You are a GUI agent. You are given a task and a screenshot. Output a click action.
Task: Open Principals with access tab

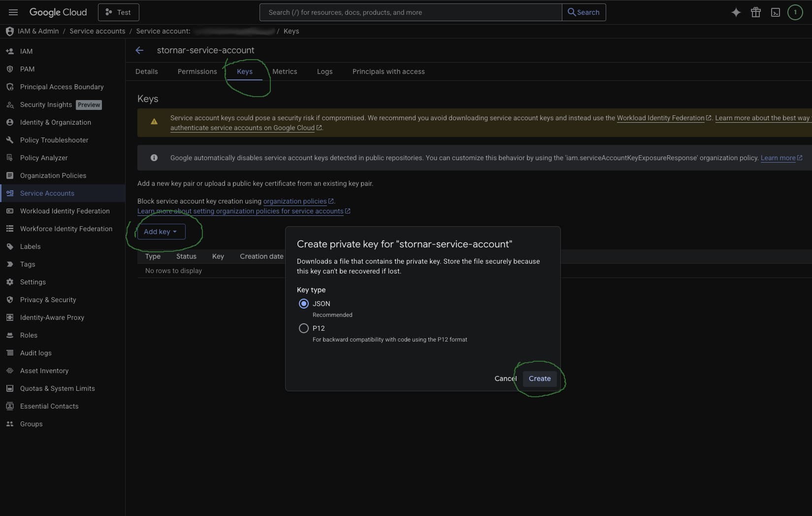(x=389, y=71)
